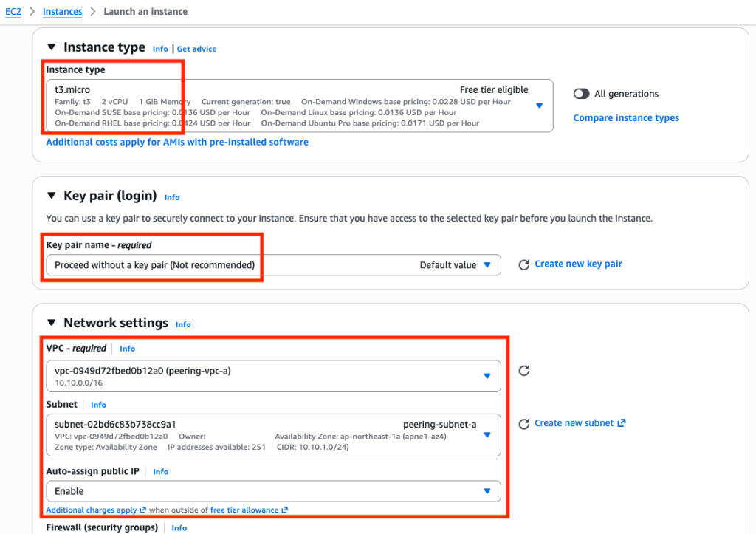Viewport: 756px width, 534px height.
Task: Click the 10.10.0.0/16 CIDR text
Action: point(78,383)
